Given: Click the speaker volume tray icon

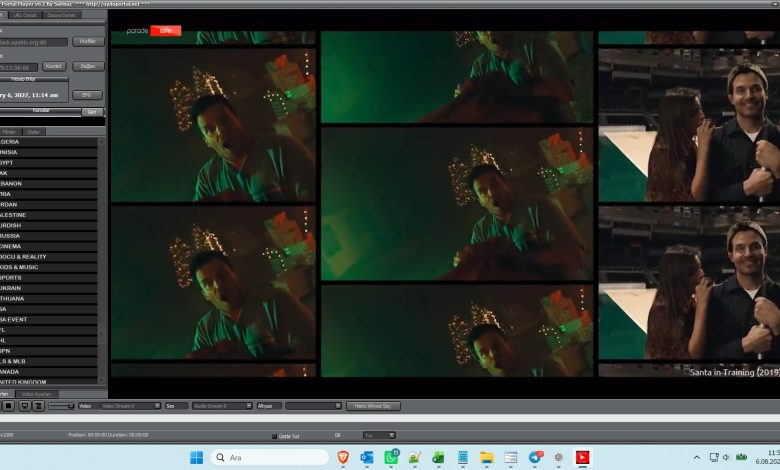Looking at the screenshot, I should tap(726, 457).
